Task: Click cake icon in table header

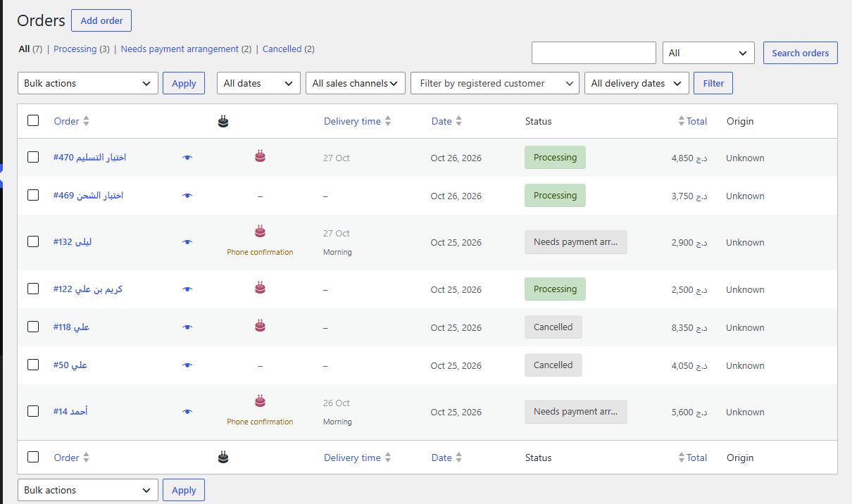Action: (223, 121)
